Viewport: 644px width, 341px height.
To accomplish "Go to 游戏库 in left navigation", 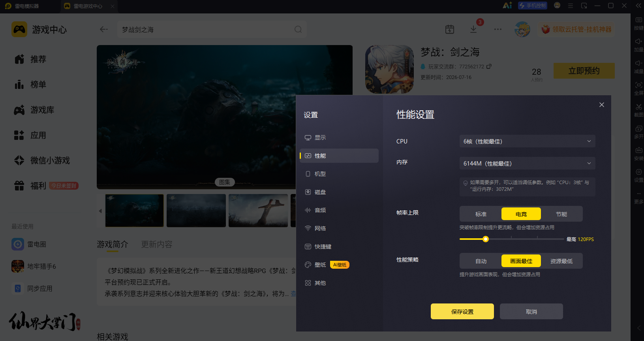I will pyautogui.click(x=34, y=110).
